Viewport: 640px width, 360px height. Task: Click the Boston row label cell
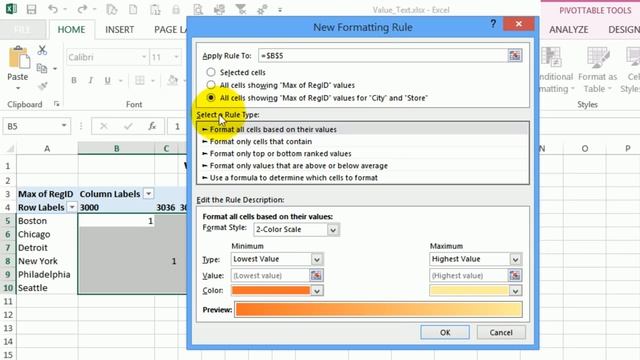pos(47,221)
